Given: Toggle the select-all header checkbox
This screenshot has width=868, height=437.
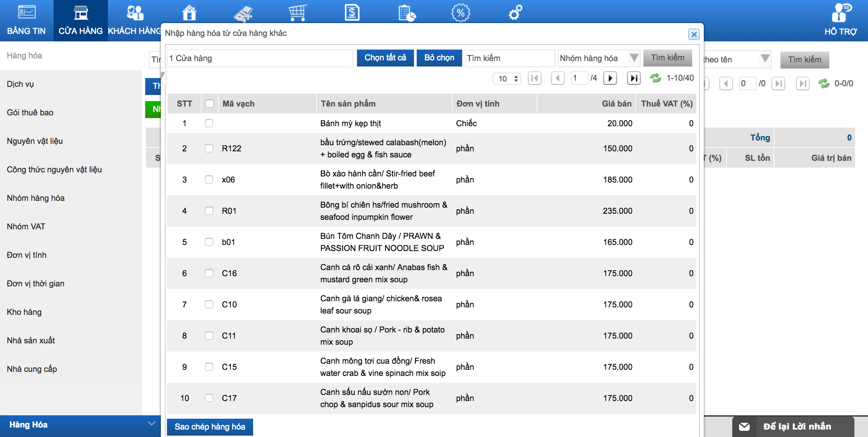Looking at the screenshot, I should click(210, 103).
